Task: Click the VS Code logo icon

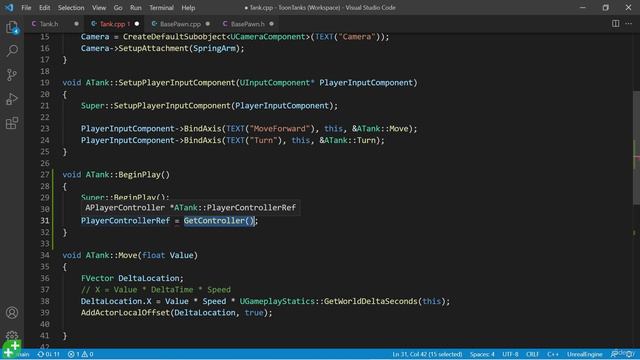Action: [9, 7]
